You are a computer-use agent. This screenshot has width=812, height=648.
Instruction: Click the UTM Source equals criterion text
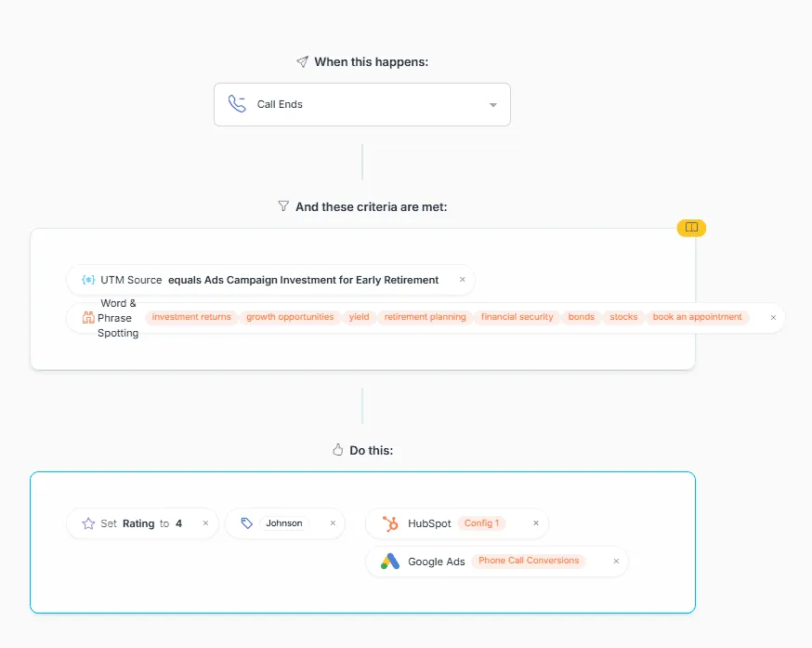tap(269, 280)
